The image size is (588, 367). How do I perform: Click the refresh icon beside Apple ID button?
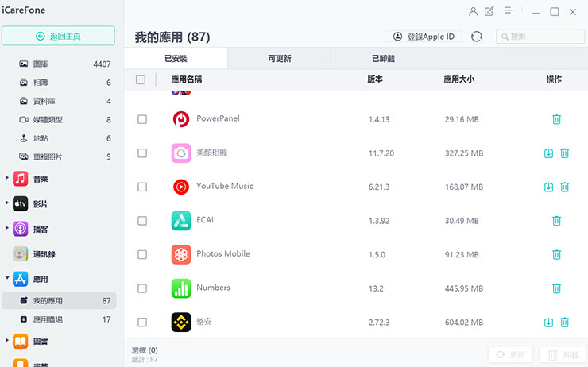point(477,37)
